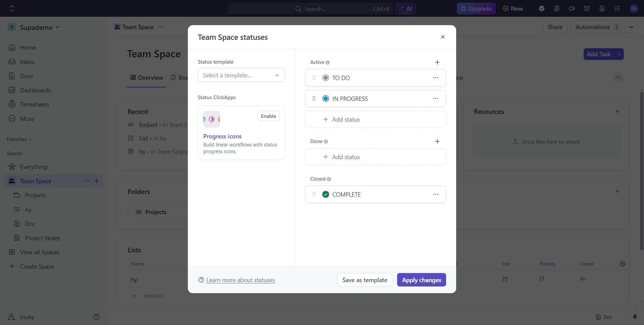Switch to the Overview tab

tap(146, 77)
